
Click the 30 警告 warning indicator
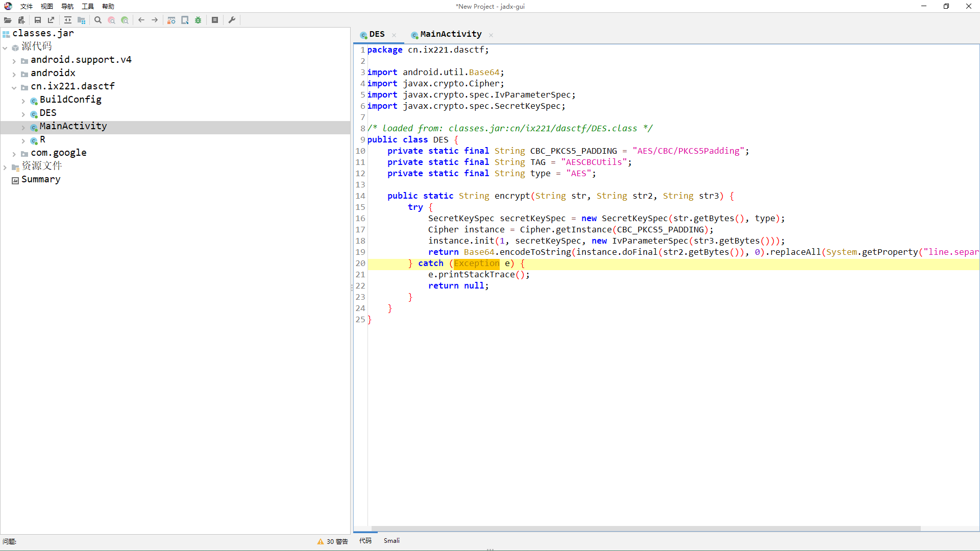pyautogui.click(x=332, y=541)
